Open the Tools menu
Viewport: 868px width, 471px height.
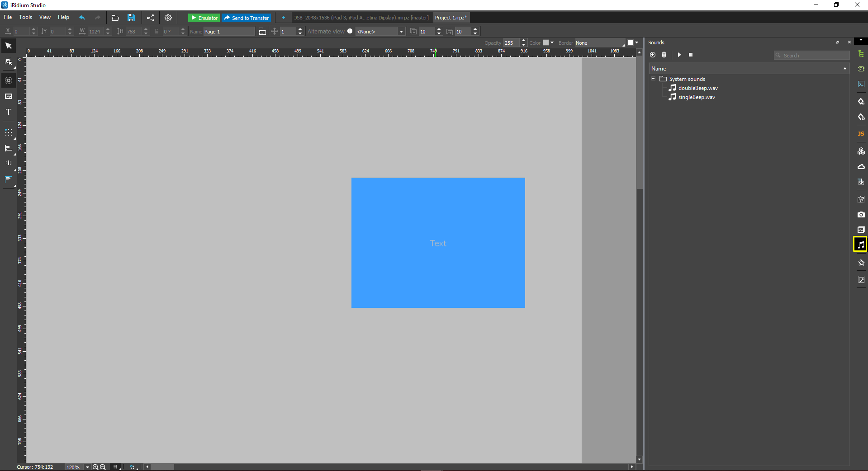(25, 17)
